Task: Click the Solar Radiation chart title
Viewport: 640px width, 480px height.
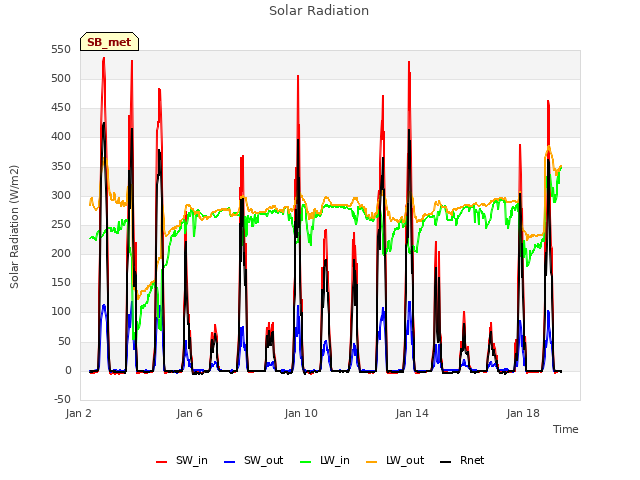Action: pyautogui.click(x=319, y=11)
